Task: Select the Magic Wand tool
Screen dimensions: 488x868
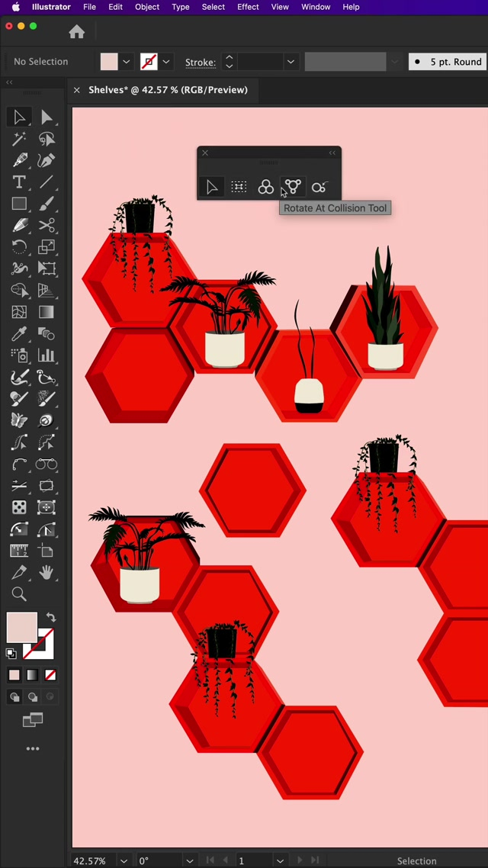Action: 19,139
